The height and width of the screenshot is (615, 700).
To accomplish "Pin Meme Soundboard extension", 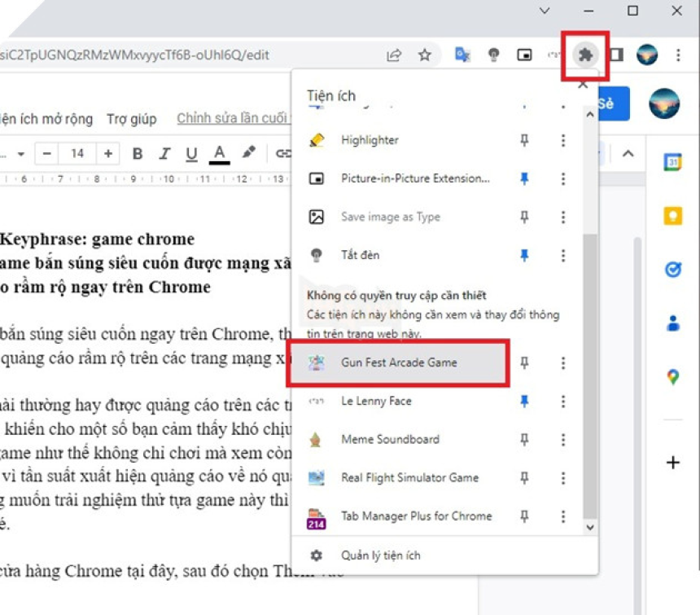I will [x=524, y=440].
